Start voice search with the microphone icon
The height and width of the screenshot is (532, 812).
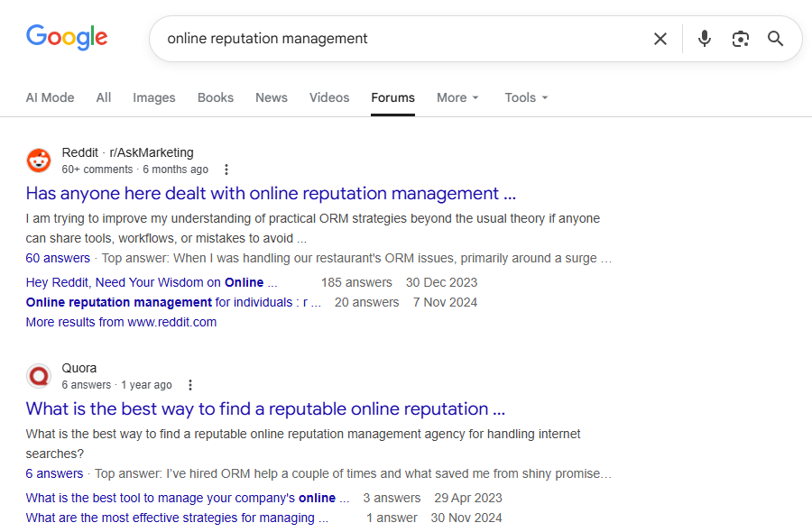[x=705, y=39]
